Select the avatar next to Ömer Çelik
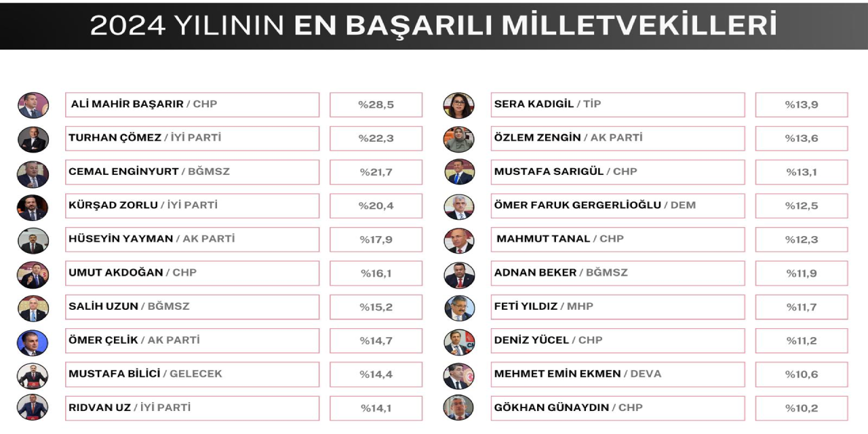The image size is (868, 434). click(x=33, y=342)
